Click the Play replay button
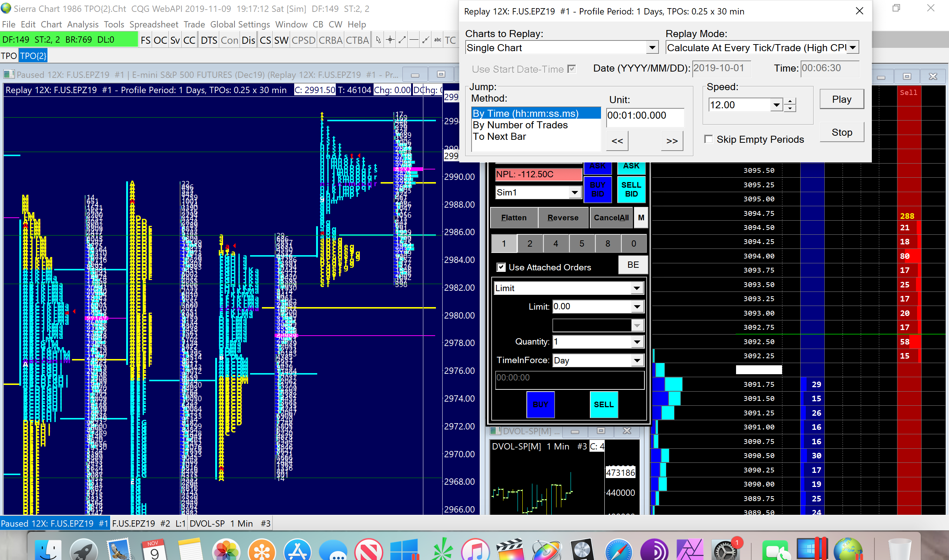This screenshot has width=949, height=560. pyautogui.click(x=842, y=99)
